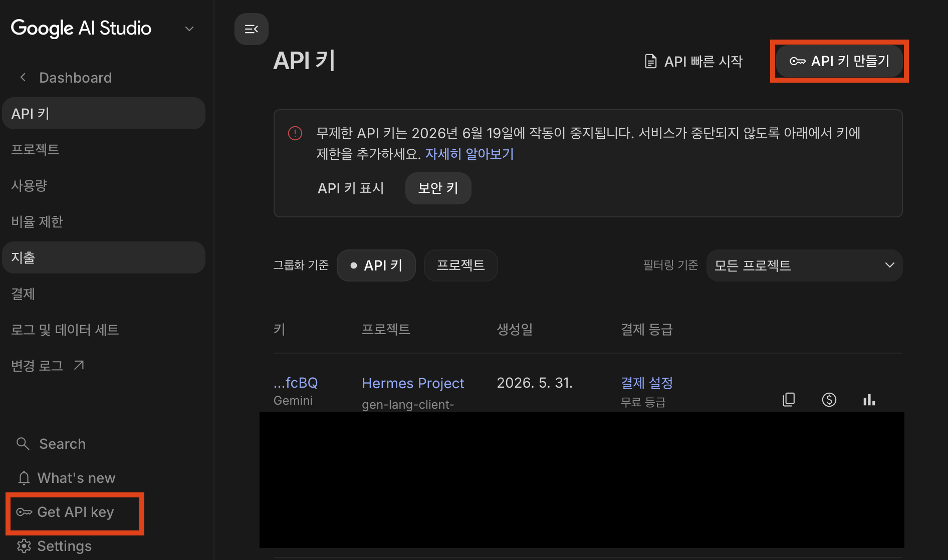The width and height of the screenshot is (948, 560).
Task: Select API 키 in the sidebar
Action: [x=104, y=113]
